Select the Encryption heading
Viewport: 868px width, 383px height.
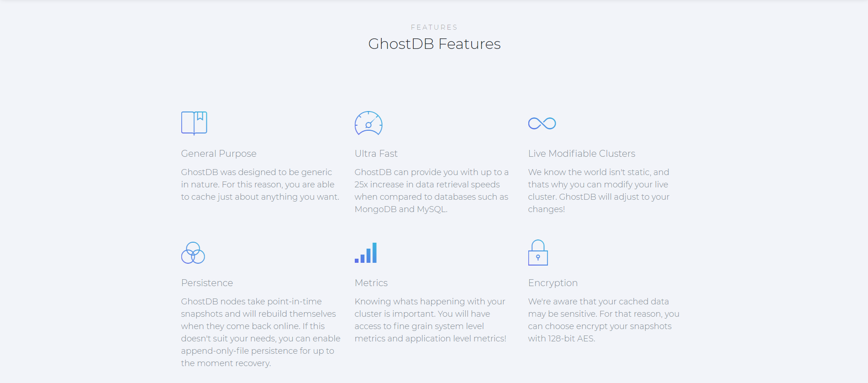[553, 283]
